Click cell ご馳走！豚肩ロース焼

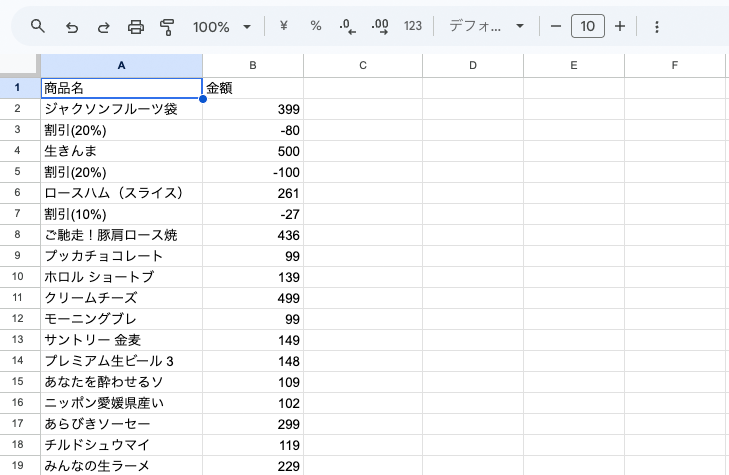pyautogui.click(x=121, y=235)
